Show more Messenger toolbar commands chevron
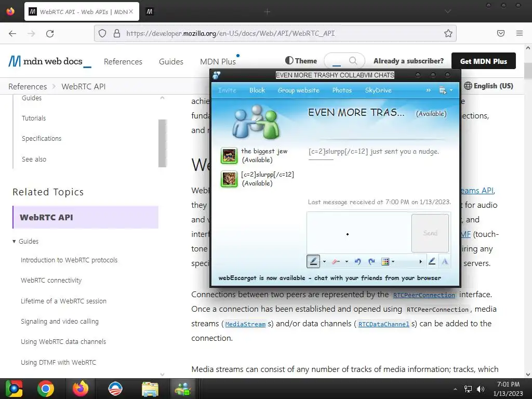This screenshot has width=532, height=399. point(429,90)
